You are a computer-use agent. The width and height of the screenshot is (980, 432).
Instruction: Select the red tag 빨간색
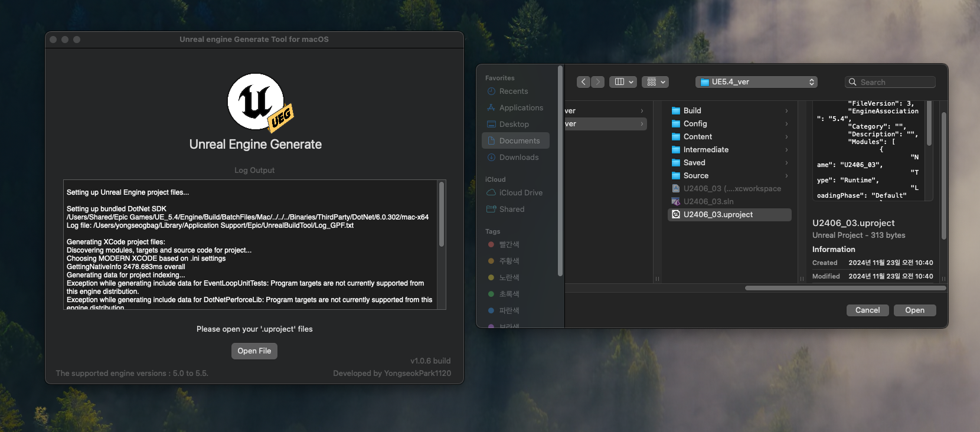[x=515, y=244]
